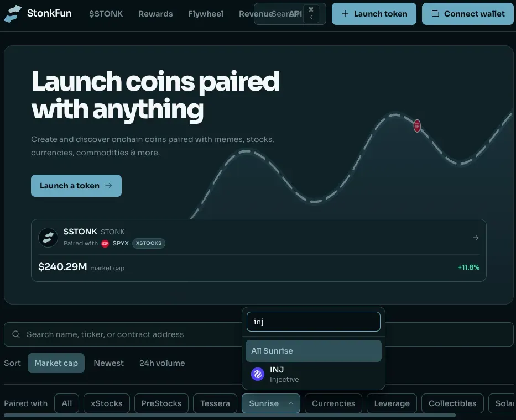Screen dimensions: 516x420
Task: Open the Rewards nav item
Action: click(155, 14)
